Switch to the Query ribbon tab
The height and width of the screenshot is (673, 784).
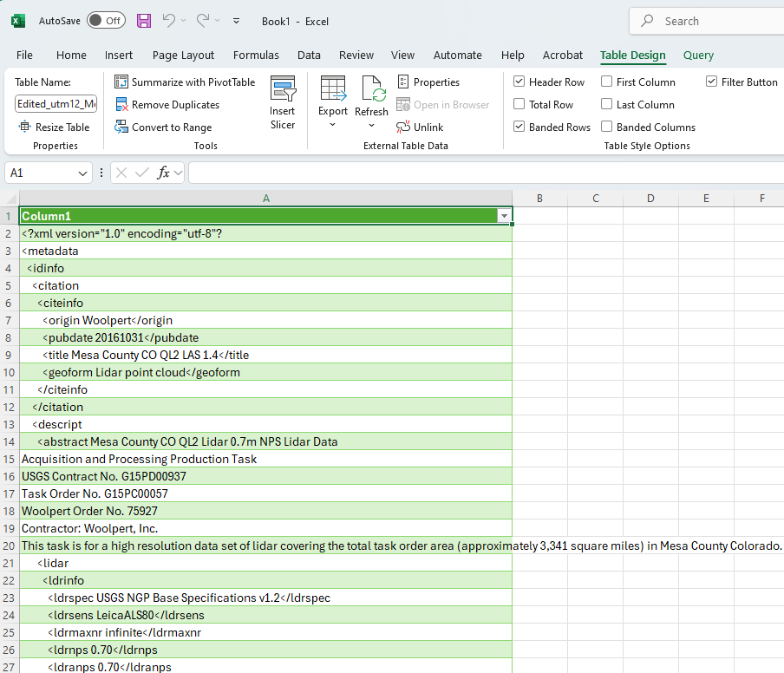tap(698, 55)
